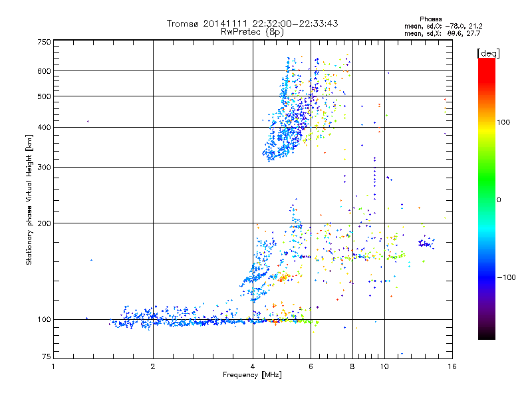Click the orange-red point cluster near 130 km

pyautogui.click(x=283, y=277)
